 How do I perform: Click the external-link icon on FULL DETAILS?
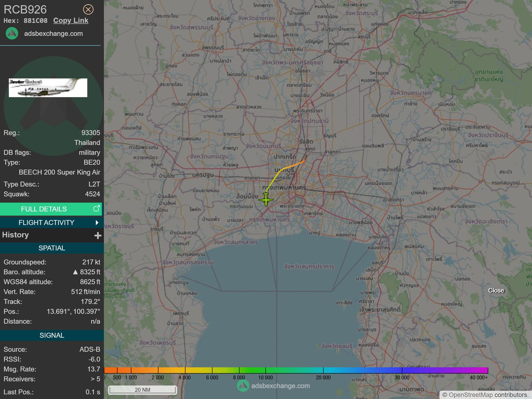point(97,208)
